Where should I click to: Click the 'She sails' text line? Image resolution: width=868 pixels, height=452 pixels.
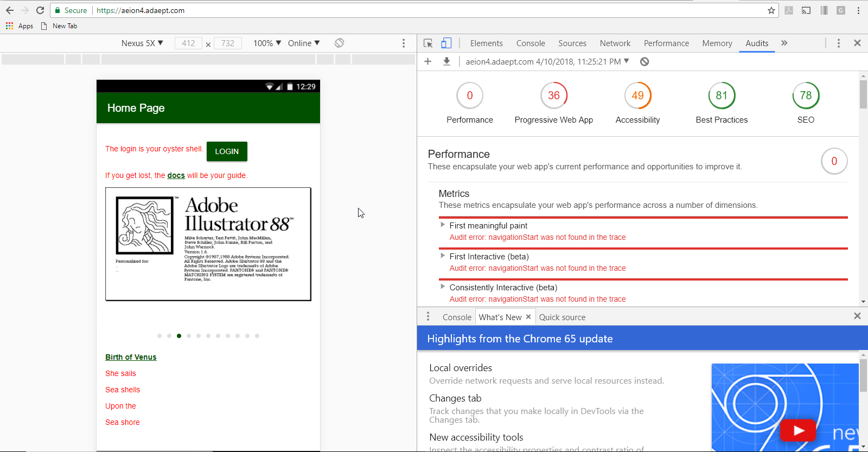(x=120, y=373)
